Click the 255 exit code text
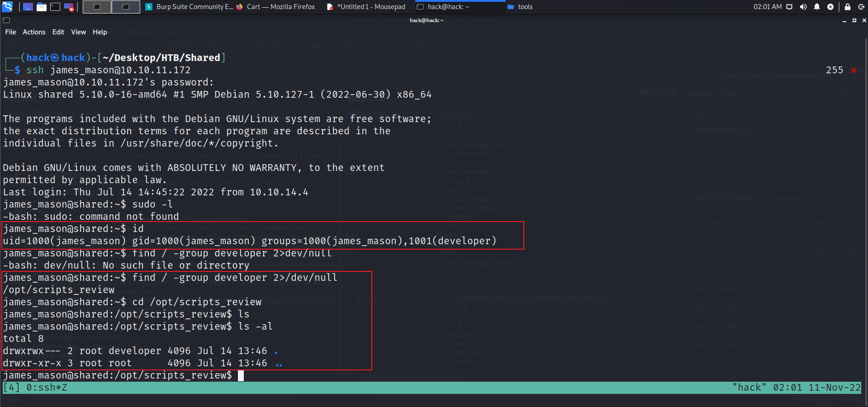Screen dimensions: 868x407 tap(835, 70)
